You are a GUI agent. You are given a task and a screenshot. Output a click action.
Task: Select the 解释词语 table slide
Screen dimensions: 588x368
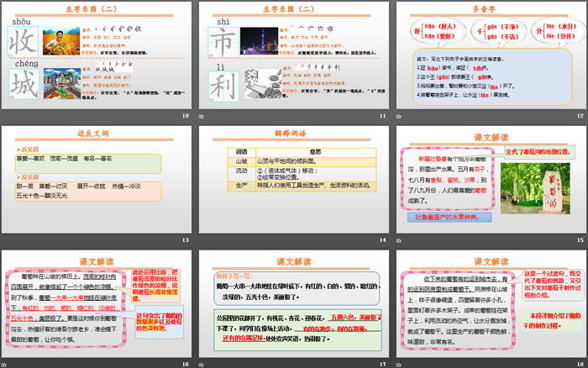pos(293,178)
